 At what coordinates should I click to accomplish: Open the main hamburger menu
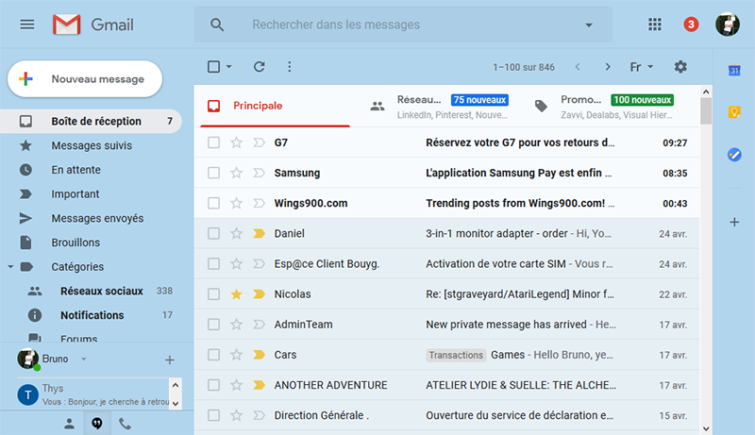click(27, 24)
